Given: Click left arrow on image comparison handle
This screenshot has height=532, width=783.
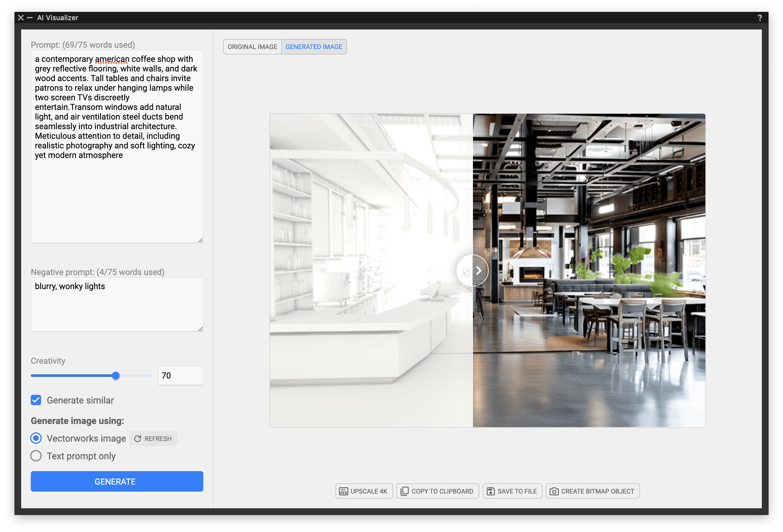Looking at the screenshot, I should (x=466, y=270).
